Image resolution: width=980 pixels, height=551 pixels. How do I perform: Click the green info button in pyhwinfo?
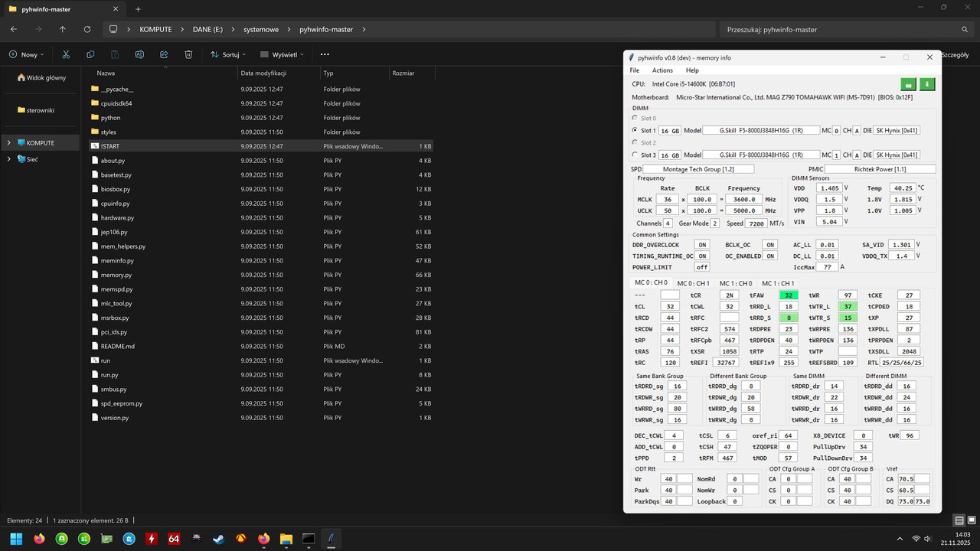pyautogui.click(x=926, y=84)
